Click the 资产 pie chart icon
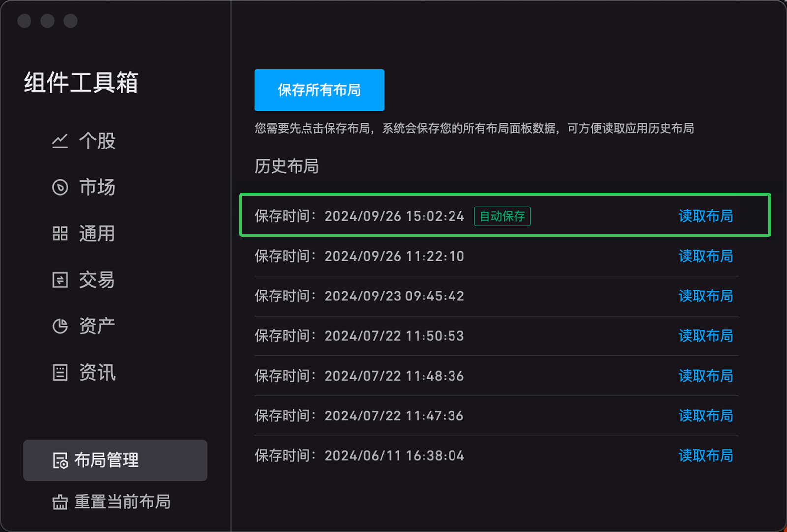Viewport: 787px width, 532px height. (x=60, y=326)
